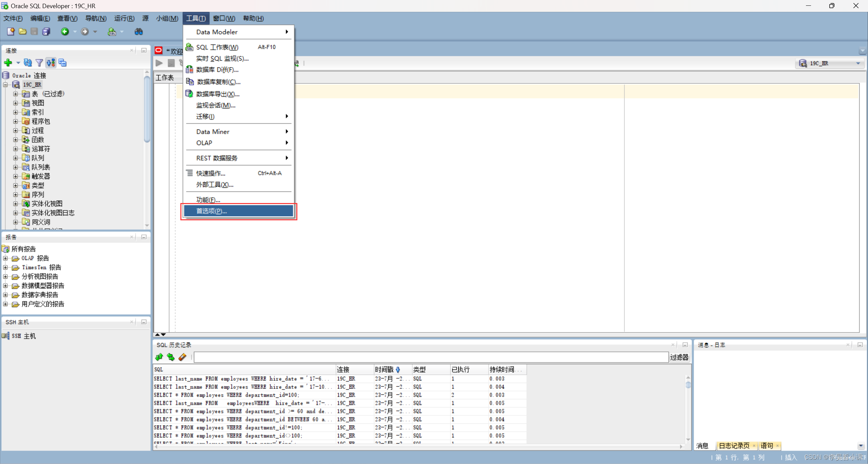Click the append SQL history icon
Viewport: 868px width, 464px height.
159,357
